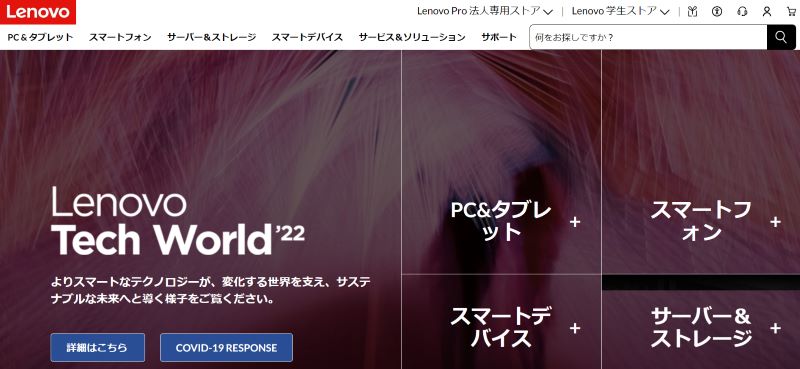Open the shopping cart icon
This screenshot has height=369, width=800.
(x=791, y=11)
